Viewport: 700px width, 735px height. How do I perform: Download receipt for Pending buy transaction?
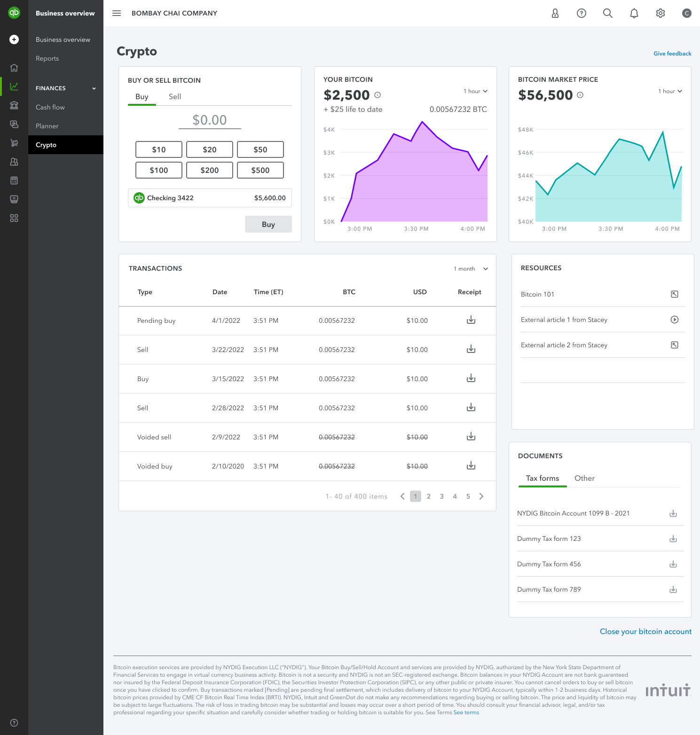(471, 320)
